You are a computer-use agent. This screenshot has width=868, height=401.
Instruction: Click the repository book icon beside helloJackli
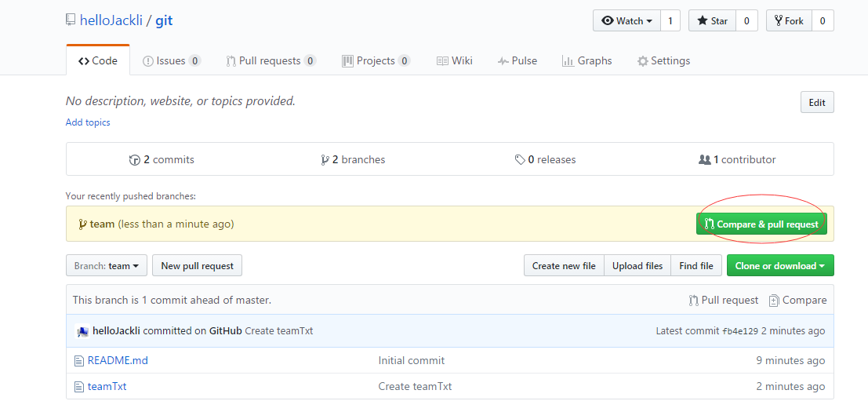[71, 20]
